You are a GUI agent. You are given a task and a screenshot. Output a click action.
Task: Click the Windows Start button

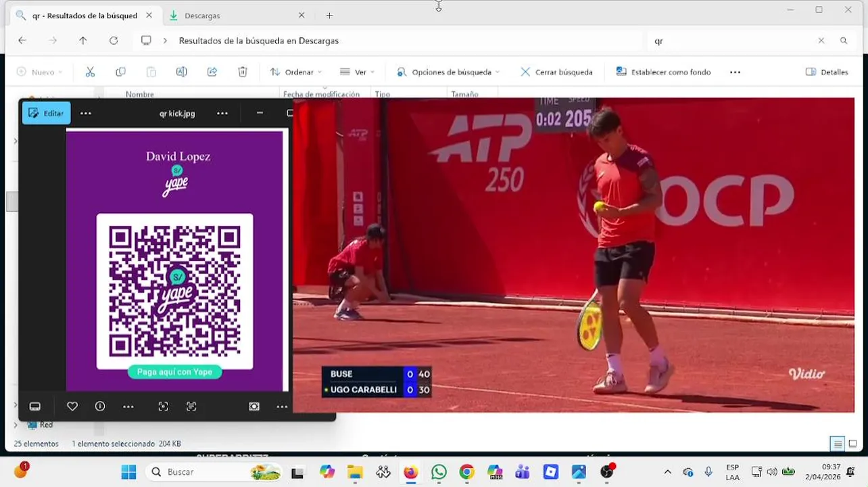point(128,471)
